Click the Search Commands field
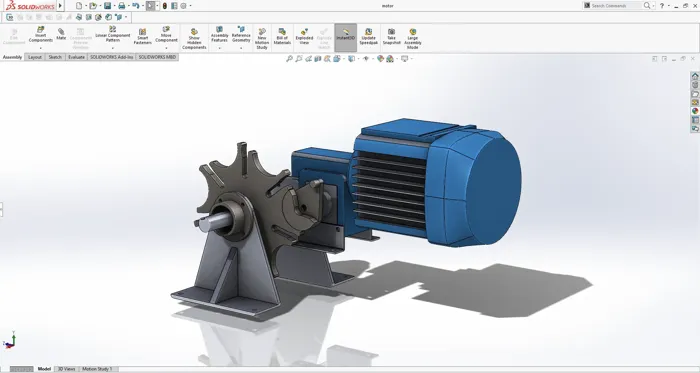The height and width of the screenshot is (373, 700). point(615,6)
